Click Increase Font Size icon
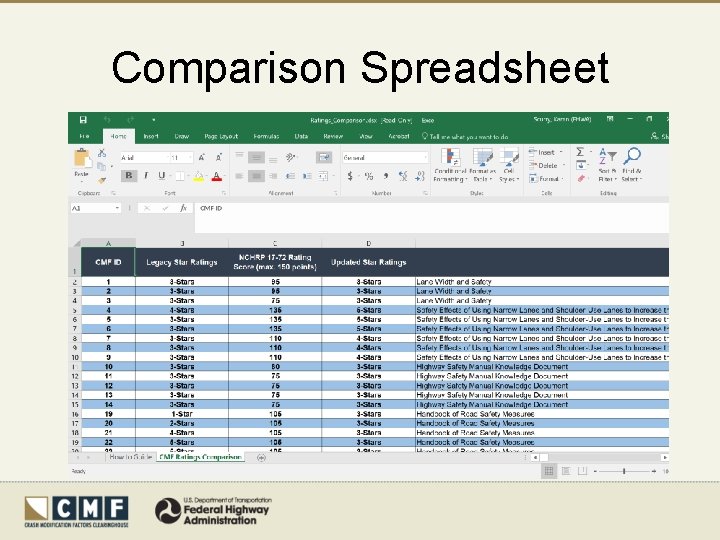Image resolution: width=720 pixels, height=540 pixels. point(202,158)
